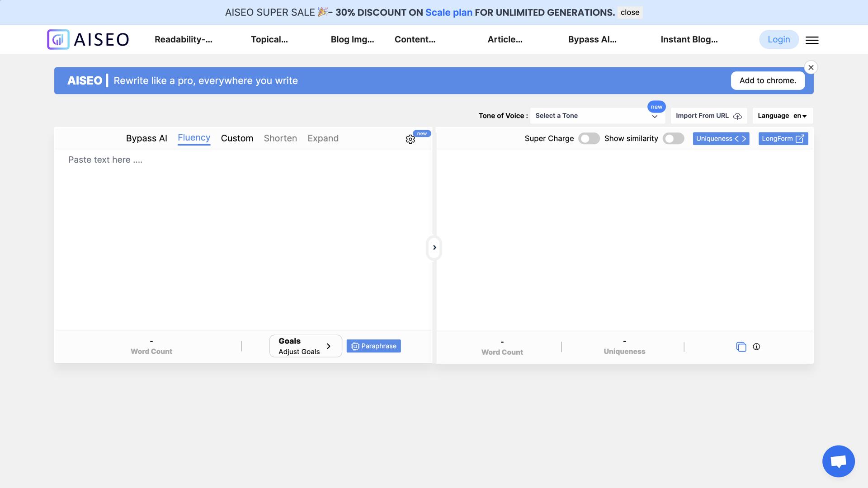Turn on Show similarity

[x=673, y=138]
